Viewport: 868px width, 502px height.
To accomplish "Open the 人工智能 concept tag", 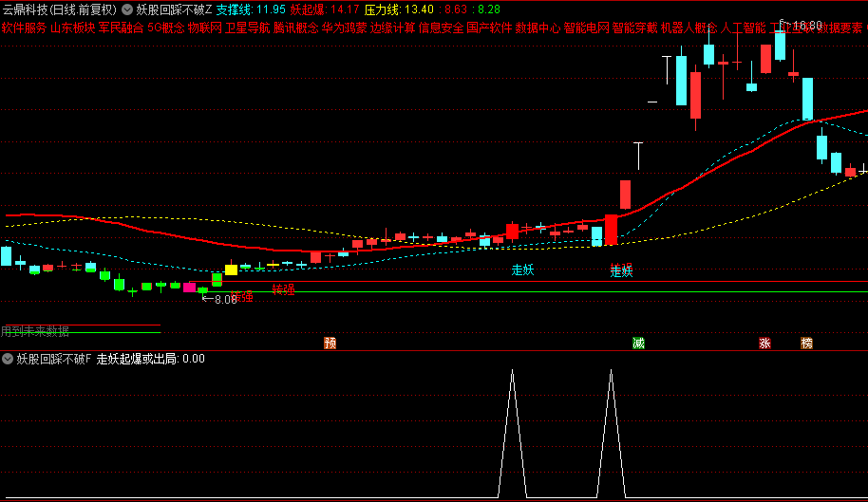I will click(743, 28).
